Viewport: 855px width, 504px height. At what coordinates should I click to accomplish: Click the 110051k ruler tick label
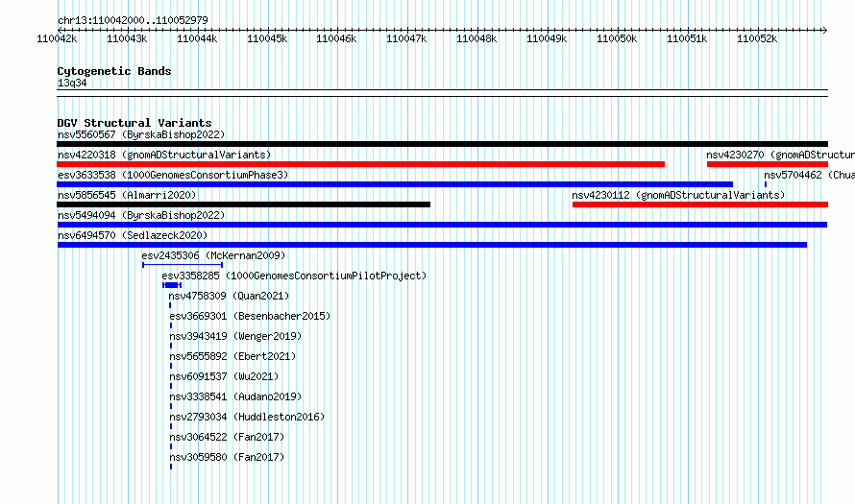687,38
